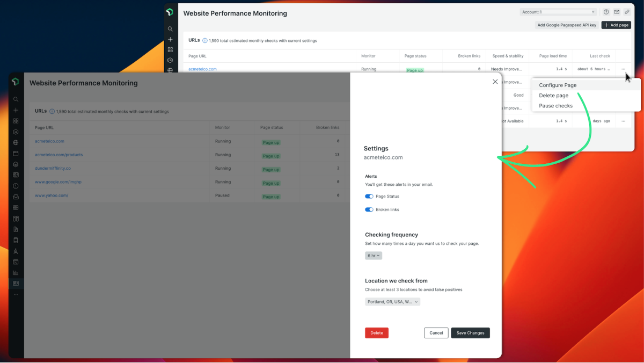Click the help question mark icon
Viewport: 644px width, 363px height.
[606, 12]
